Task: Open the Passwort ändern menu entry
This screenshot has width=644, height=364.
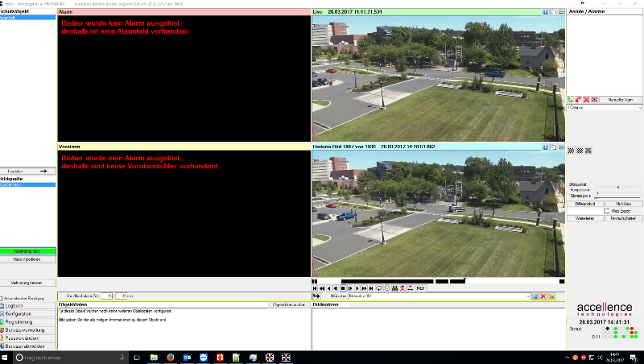Action: [27, 338]
